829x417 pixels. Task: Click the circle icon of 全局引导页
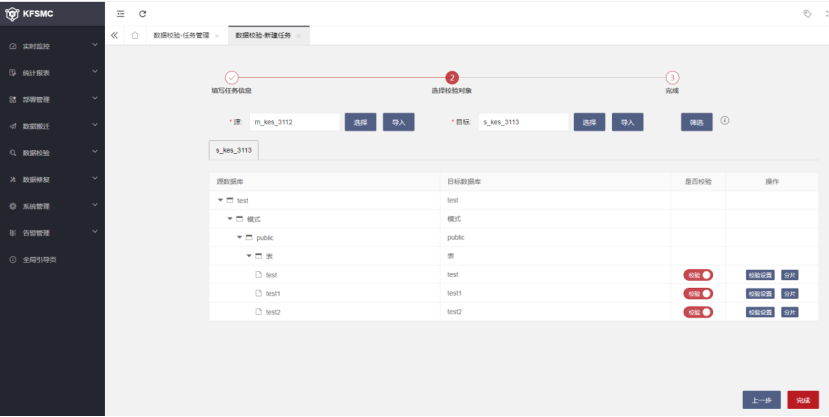click(x=13, y=260)
